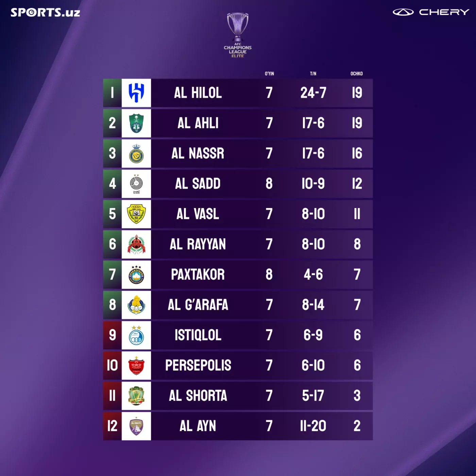476x476 pixels.
Task: Click the Al Hilol club logo
Action: tap(136, 93)
